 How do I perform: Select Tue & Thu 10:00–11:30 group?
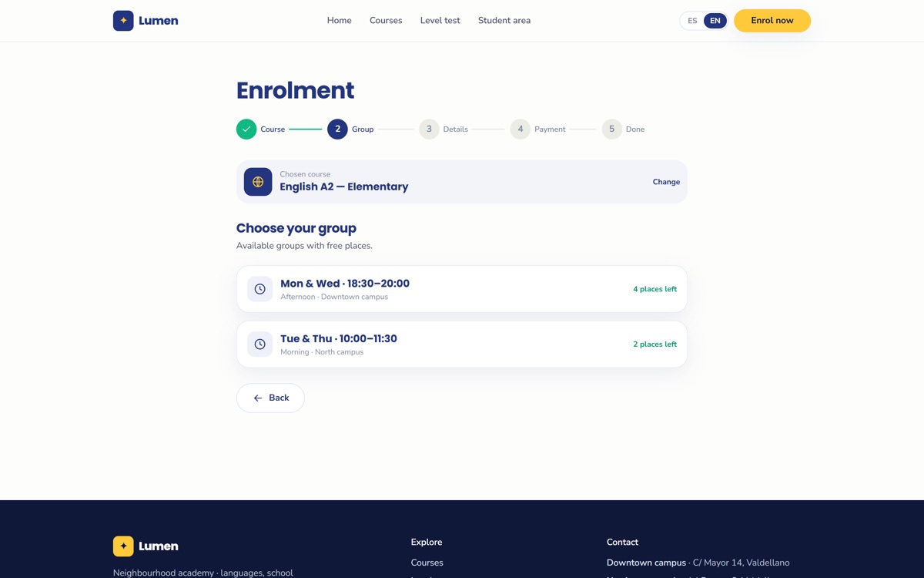462,344
